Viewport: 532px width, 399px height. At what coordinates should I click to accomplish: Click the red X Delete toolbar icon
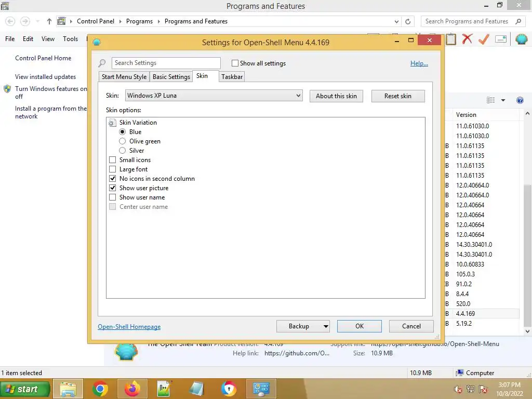[x=467, y=38]
